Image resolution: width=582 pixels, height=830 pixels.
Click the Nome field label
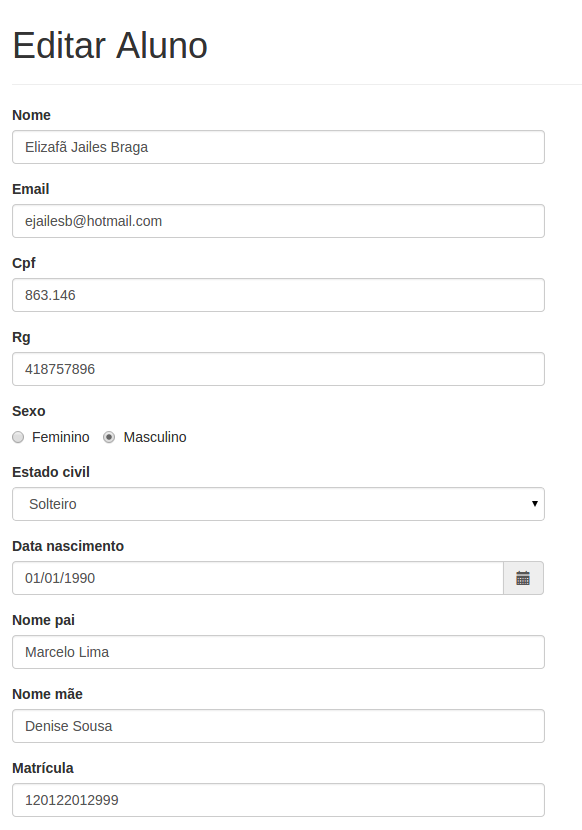31,115
